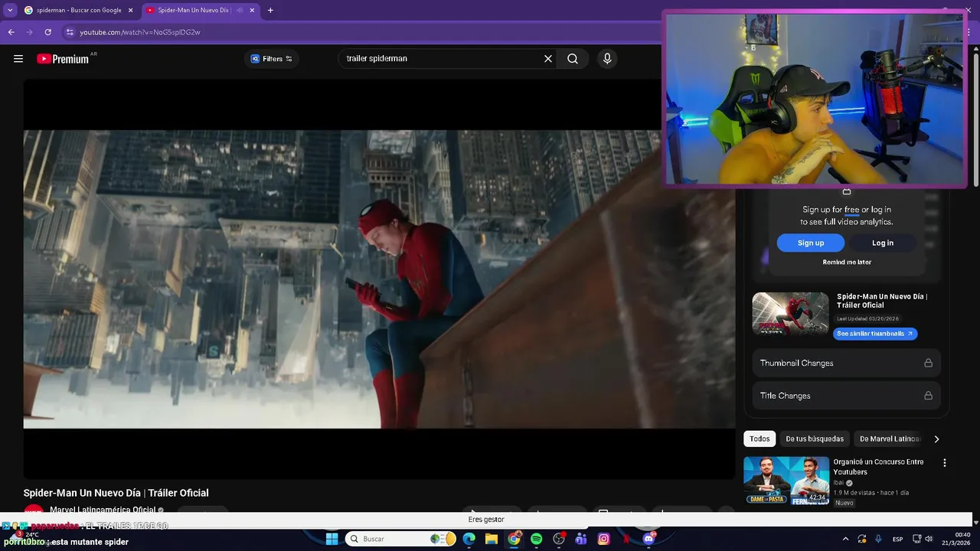Expand the locked Thumbnail Changes section

tap(846, 363)
